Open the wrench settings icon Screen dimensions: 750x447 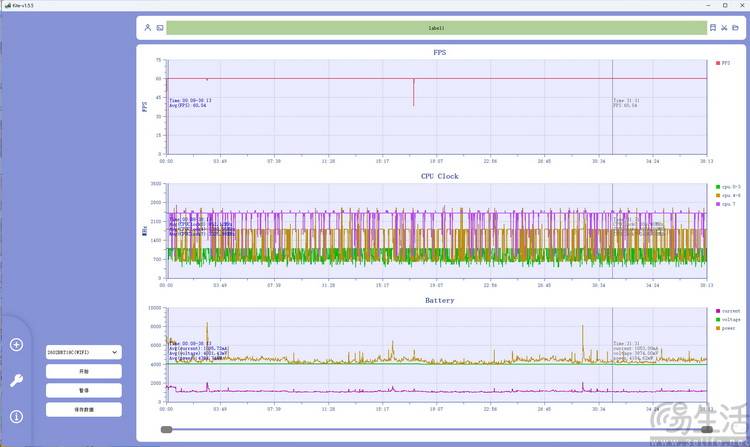[16, 381]
